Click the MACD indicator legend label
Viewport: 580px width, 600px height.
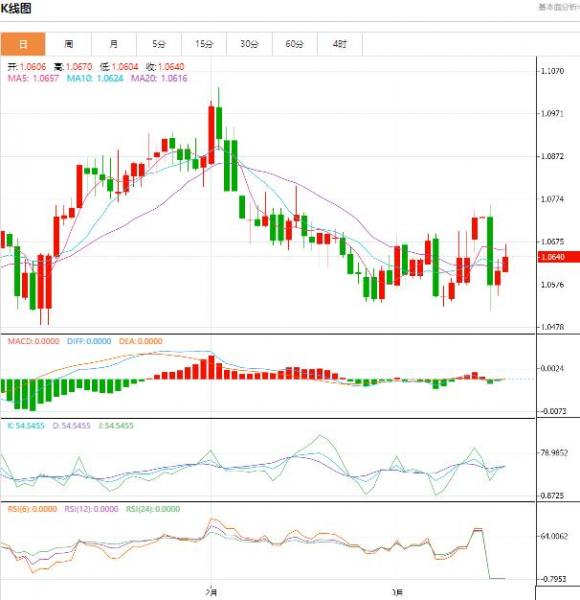pos(34,341)
